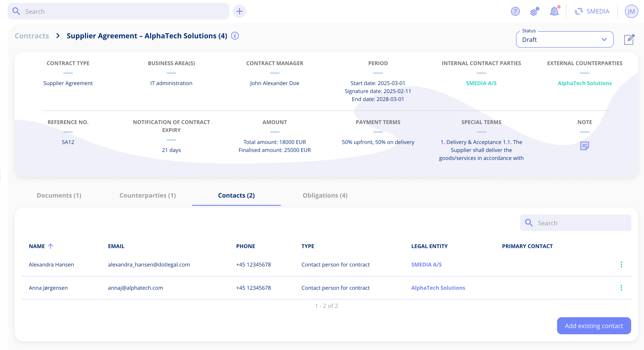Open the JM user avatar menu
644x350 pixels.
(631, 12)
